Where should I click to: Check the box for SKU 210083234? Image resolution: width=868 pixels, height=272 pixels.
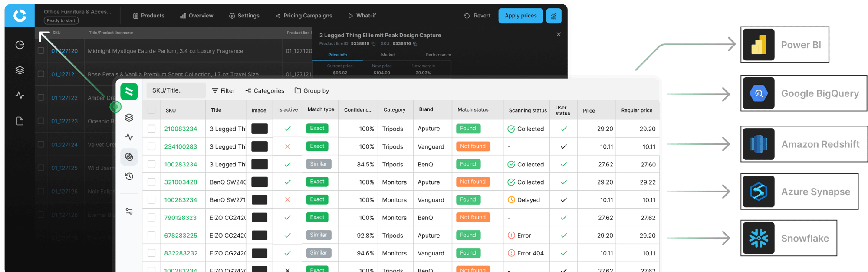pyautogui.click(x=151, y=129)
